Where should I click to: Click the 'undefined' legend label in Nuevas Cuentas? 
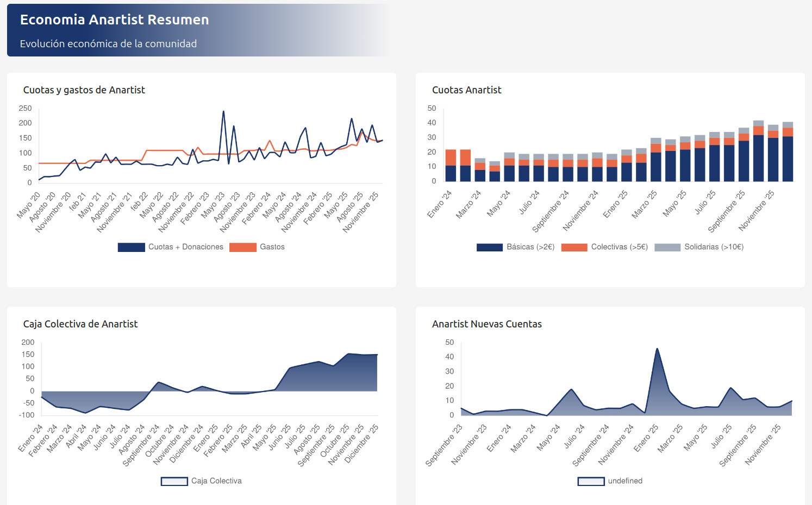point(625,481)
